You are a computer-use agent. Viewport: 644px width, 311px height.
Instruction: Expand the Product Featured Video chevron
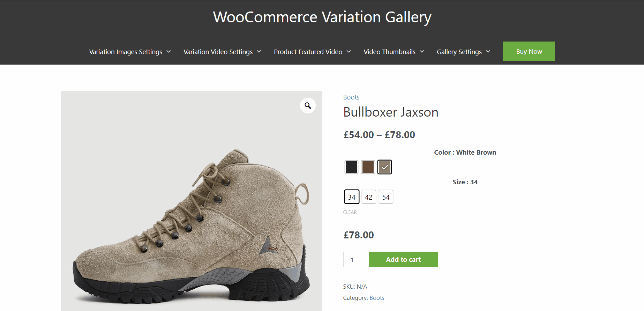(349, 52)
